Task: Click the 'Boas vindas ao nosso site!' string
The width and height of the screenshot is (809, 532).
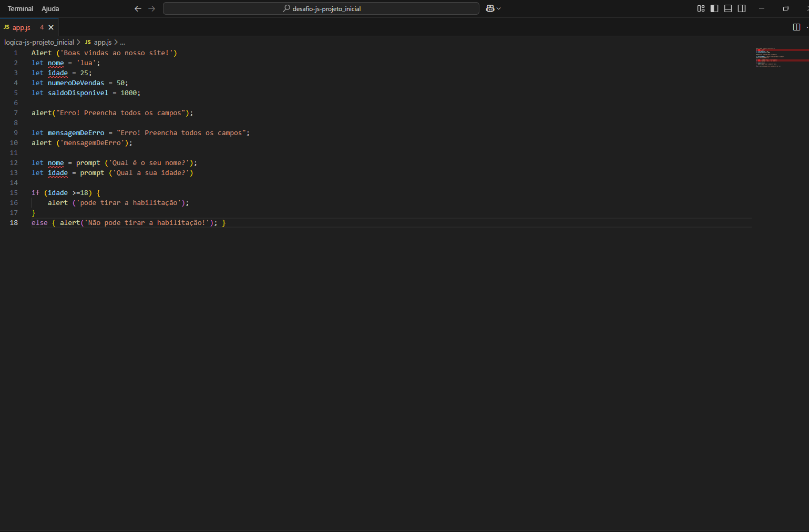Action: coord(117,53)
